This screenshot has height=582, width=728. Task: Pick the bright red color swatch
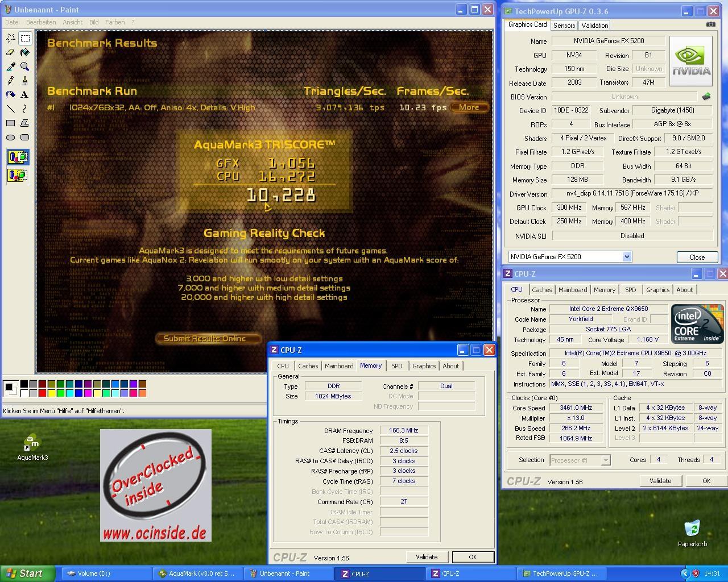pyautogui.click(x=43, y=393)
